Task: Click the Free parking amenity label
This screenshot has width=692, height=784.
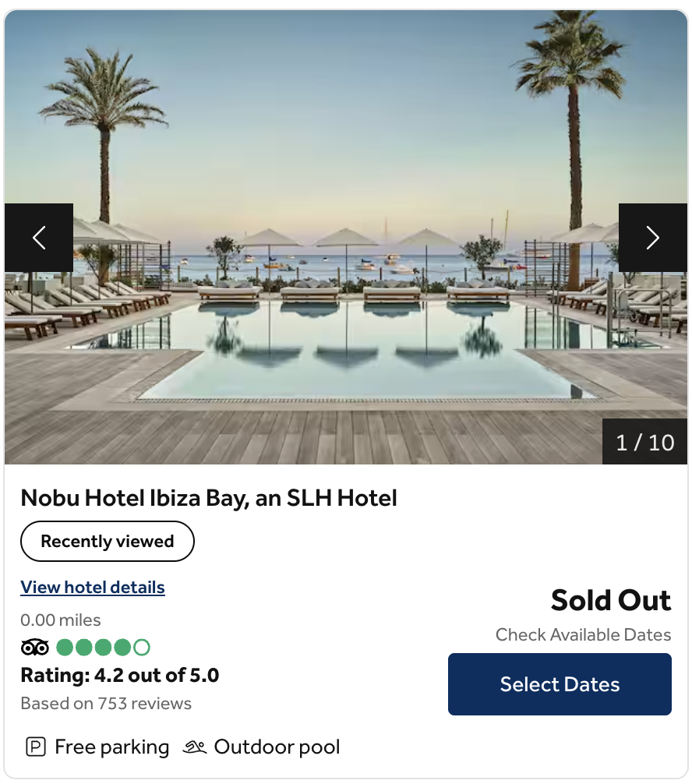Action: pyautogui.click(x=111, y=747)
